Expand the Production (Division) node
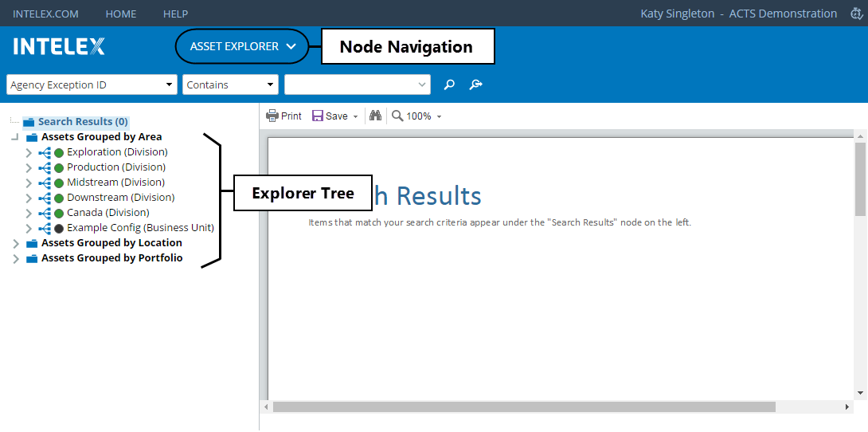The image size is (868, 432). click(x=29, y=168)
